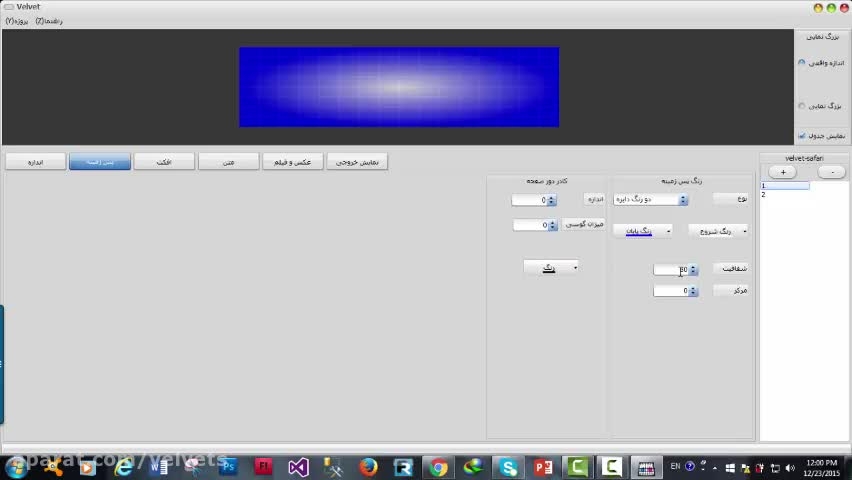Image resolution: width=852 pixels, height=480 pixels.
Task: Select the بزرگ نمایی radio button
Action: 802,105
